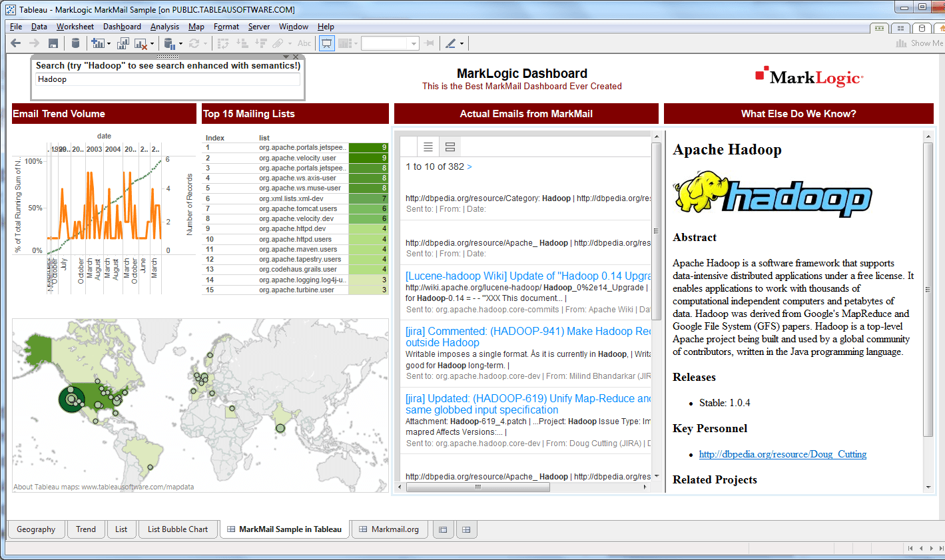The height and width of the screenshot is (560, 945).
Task: Open the Pause Auto Updates dropdown arrow
Action: pos(180,44)
